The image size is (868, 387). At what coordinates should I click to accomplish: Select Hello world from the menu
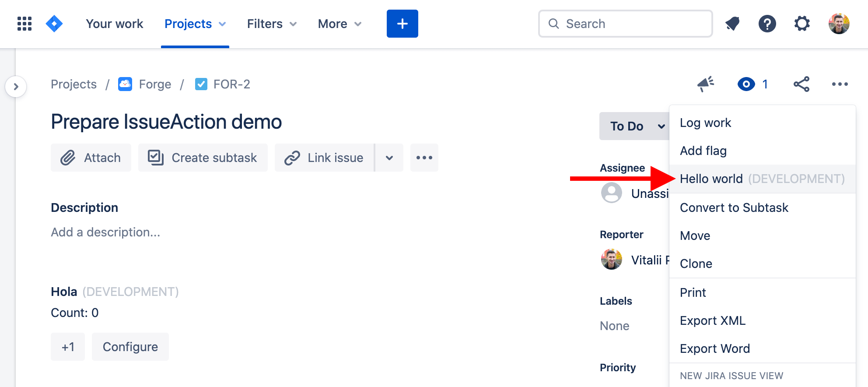pos(711,179)
